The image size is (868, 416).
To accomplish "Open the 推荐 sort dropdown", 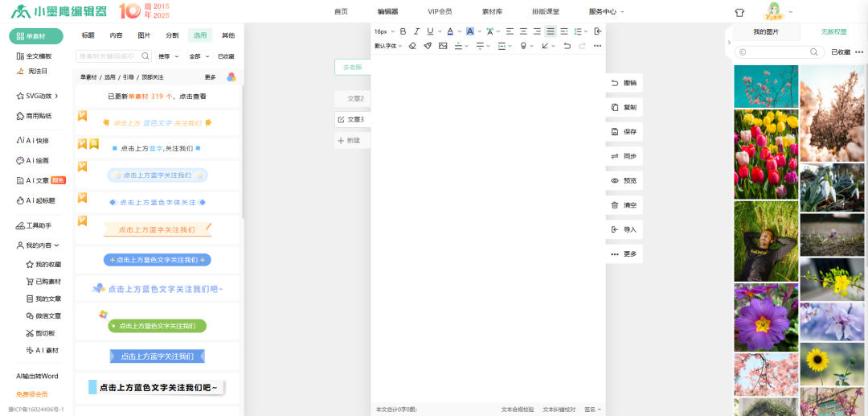I will click(169, 56).
